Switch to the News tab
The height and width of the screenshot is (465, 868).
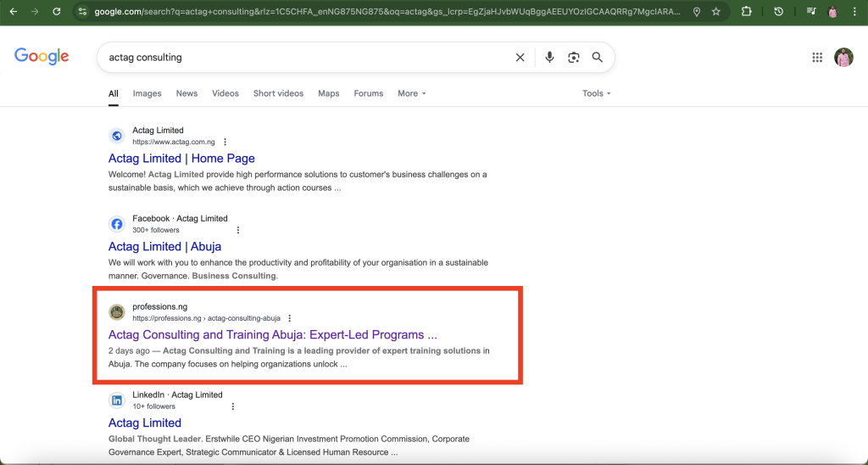click(x=186, y=93)
